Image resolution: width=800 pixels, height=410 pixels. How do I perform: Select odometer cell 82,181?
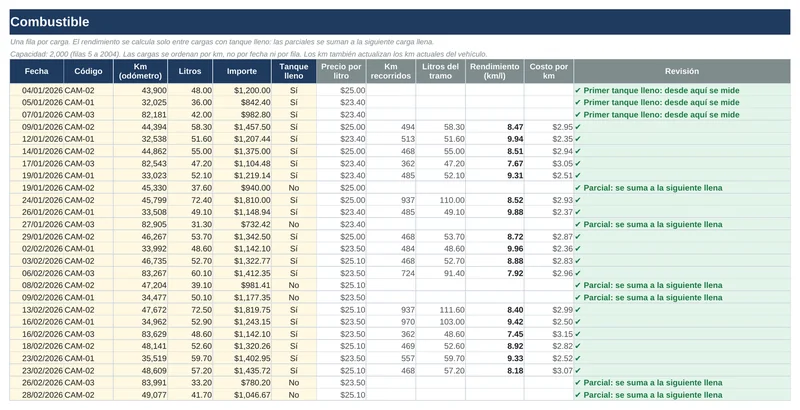[140, 115]
